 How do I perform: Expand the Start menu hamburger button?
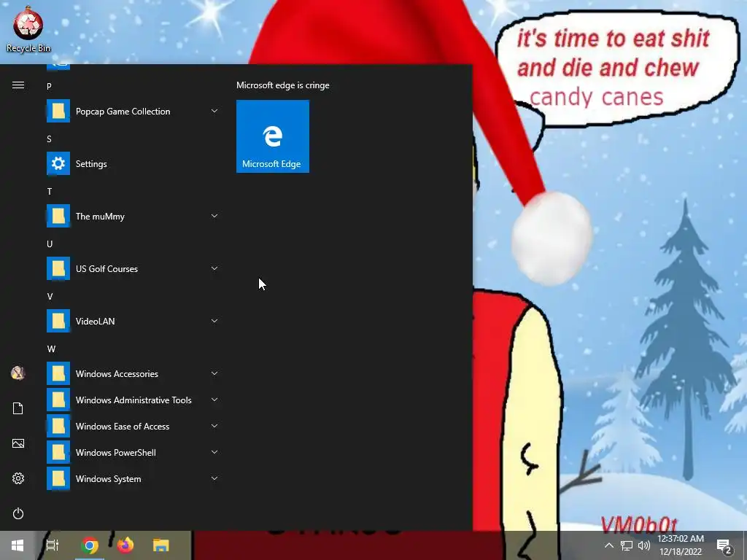click(18, 85)
